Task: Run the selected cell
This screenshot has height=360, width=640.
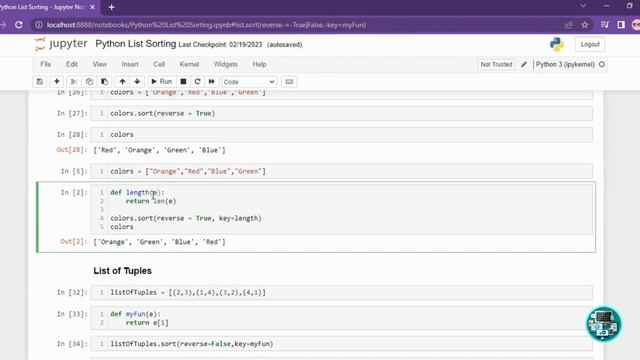Action: click(161, 82)
